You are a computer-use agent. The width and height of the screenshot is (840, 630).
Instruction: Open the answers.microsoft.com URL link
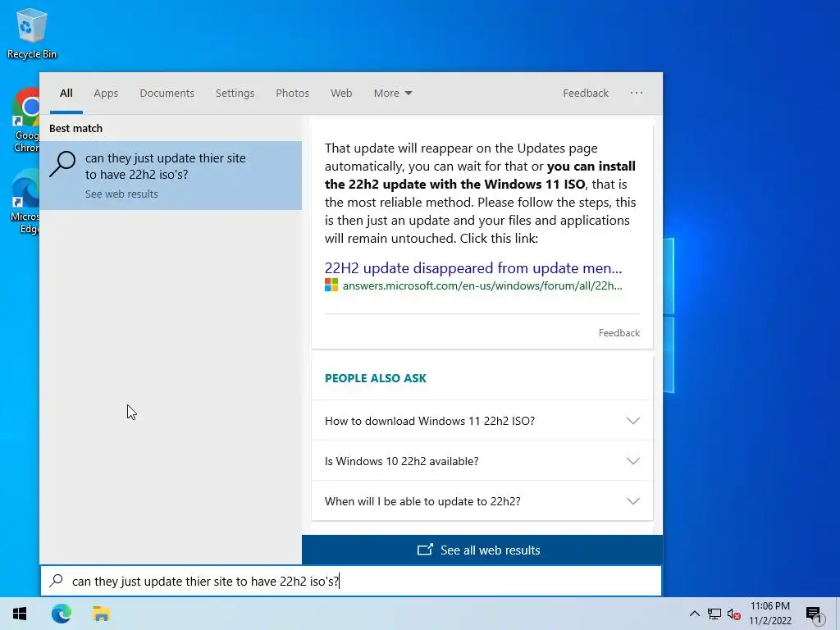(482, 285)
